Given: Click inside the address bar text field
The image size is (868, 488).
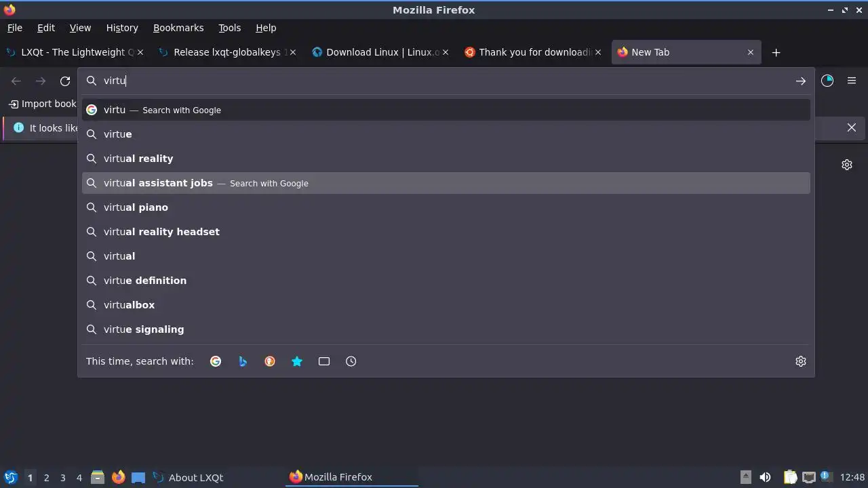Looking at the screenshot, I should click(x=446, y=81).
